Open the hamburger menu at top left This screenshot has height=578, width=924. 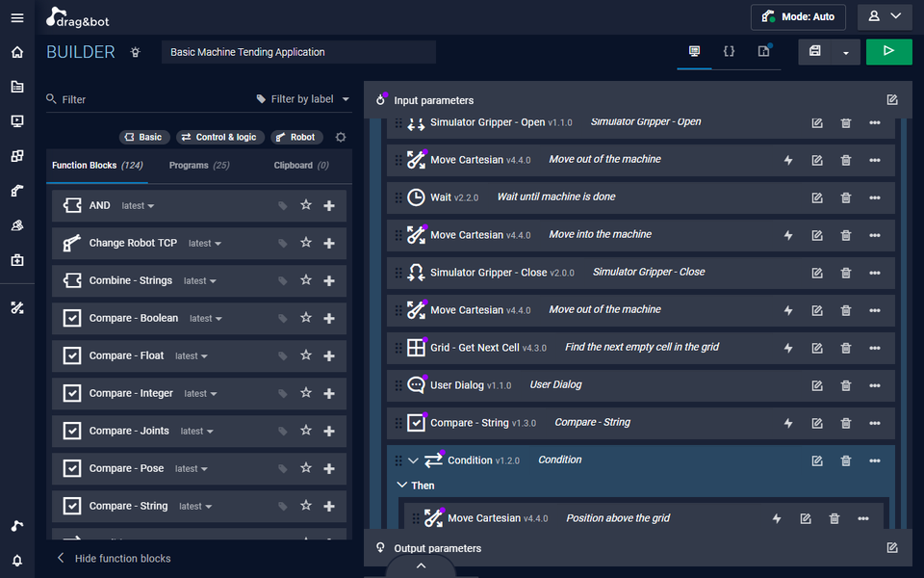tap(17, 17)
